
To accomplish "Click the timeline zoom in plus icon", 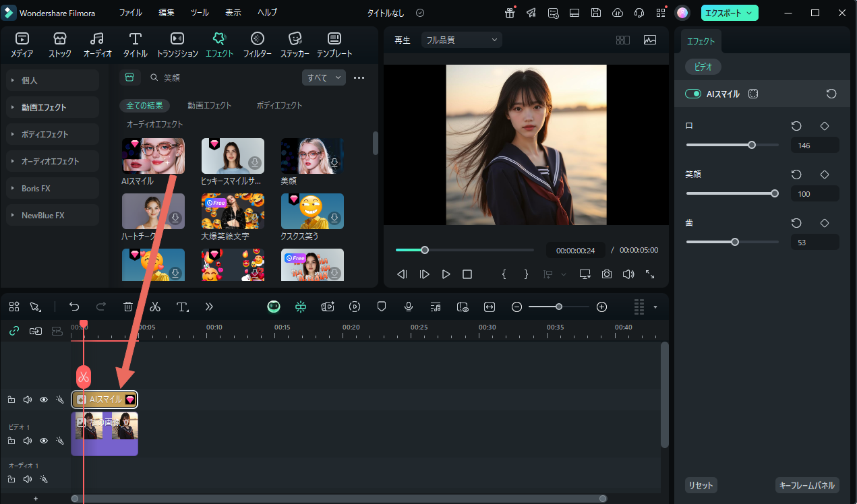I will point(602,307).
